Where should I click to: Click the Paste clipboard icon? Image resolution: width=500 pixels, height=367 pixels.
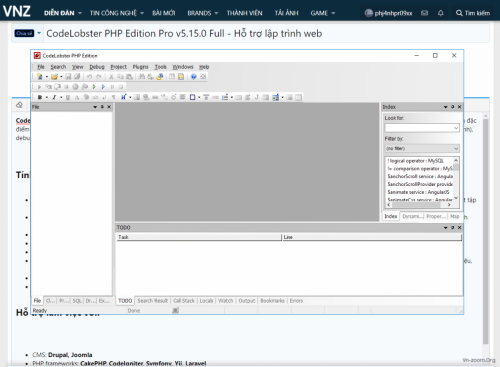(129, 77)
